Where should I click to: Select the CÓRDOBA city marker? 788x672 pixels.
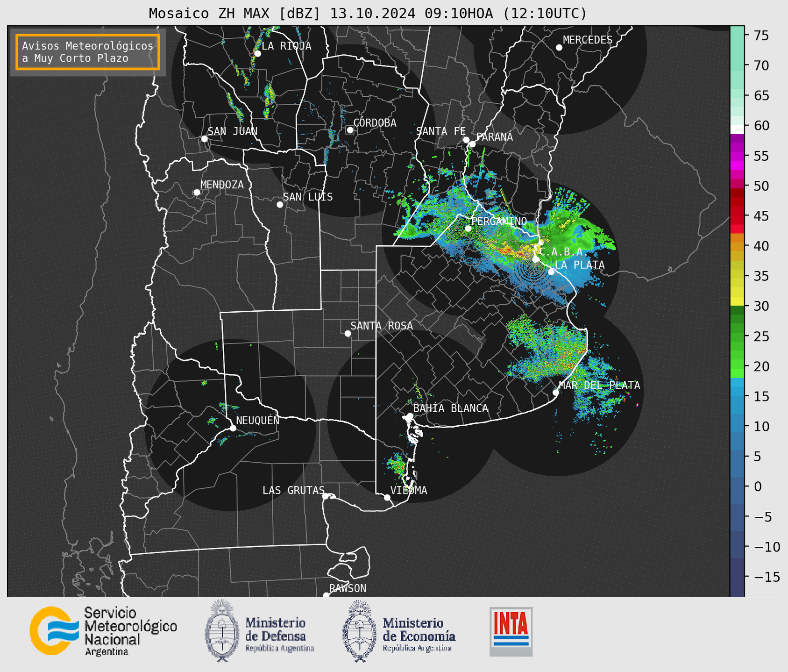tap(350, 130)
